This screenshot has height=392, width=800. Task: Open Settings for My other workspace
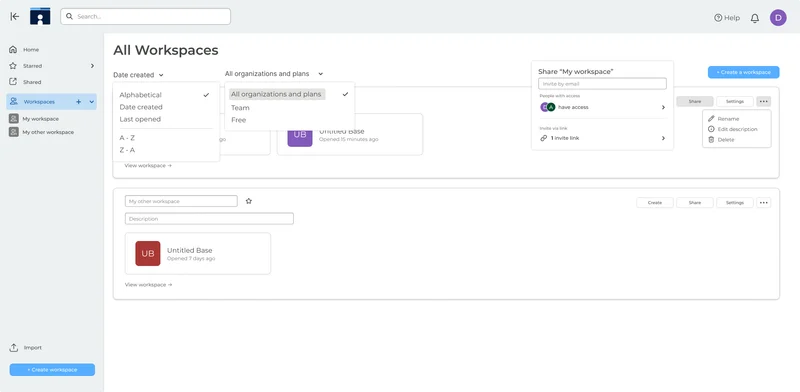pyautogui.click(x=735, y=203)
